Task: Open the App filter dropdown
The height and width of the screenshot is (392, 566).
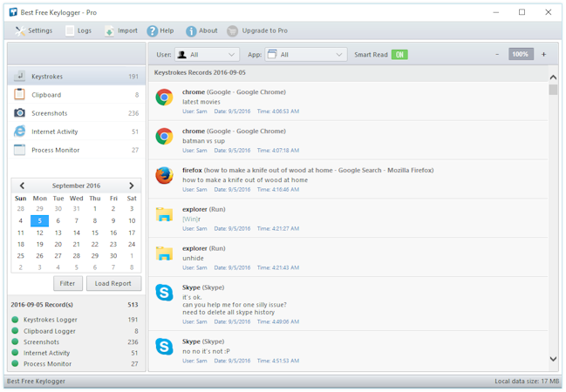Action: (306, 55)
